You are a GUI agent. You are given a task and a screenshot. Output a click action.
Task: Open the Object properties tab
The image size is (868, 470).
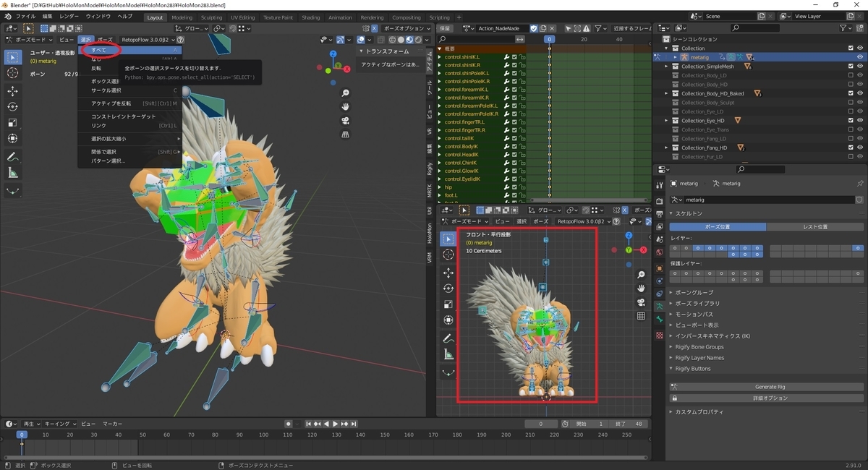coord(659,268)
